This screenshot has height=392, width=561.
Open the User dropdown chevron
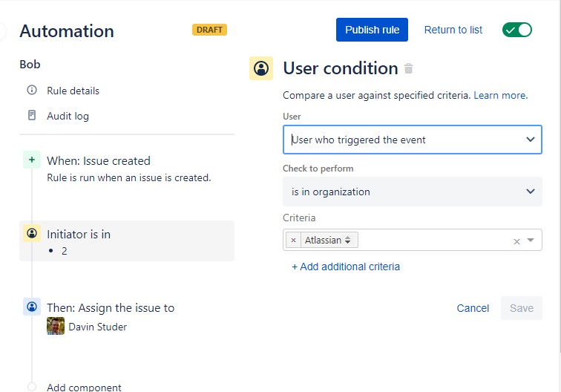pos(531,140)
